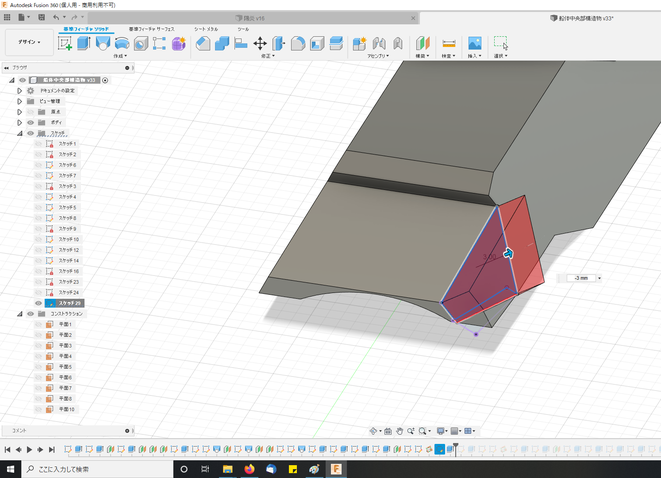This screenshot has height=478, width=661.
Task: Select the Joint tool icon
Action: (379, 43)
